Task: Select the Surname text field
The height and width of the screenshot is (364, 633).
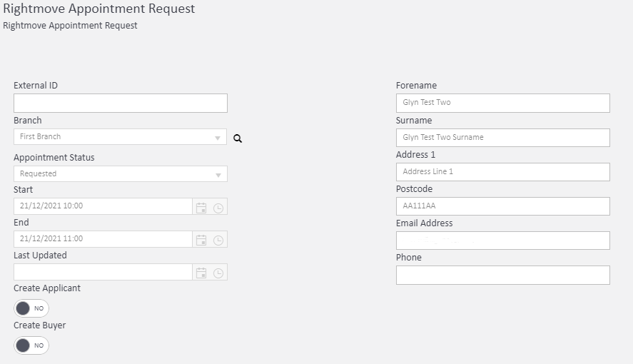Action: pyautogui.click(x=502, y=138)
